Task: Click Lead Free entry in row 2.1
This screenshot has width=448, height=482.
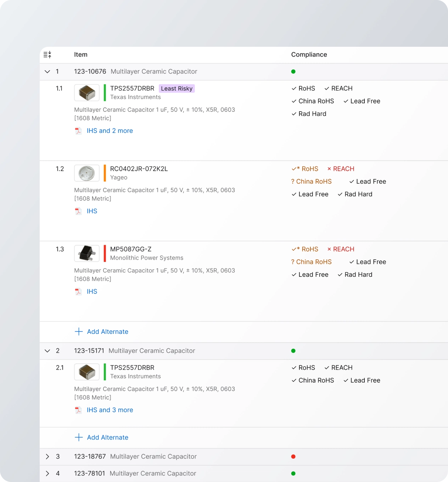Action: pos(362,381)
